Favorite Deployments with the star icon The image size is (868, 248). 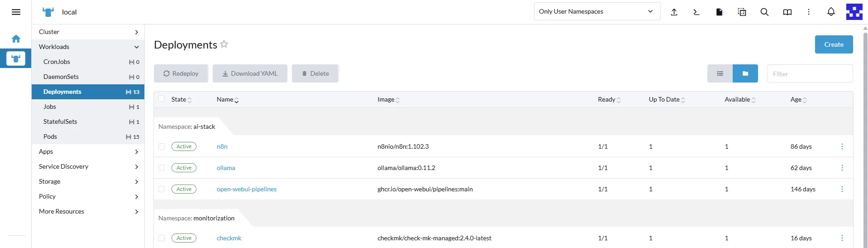(224, 44)
